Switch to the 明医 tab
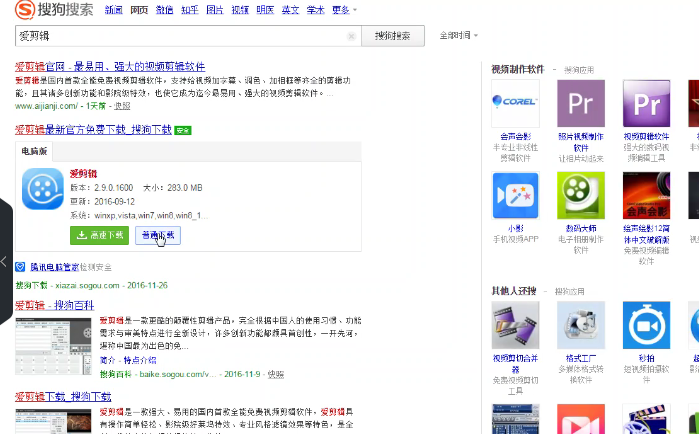Screen dimensions: 699x434 point(265,10)
